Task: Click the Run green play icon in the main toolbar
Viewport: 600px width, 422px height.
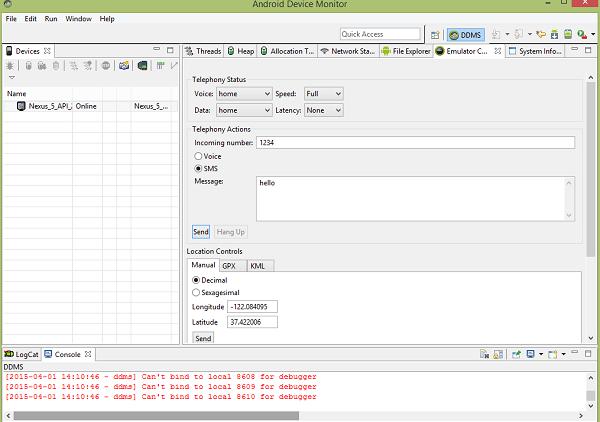Action: coord(582,34)
